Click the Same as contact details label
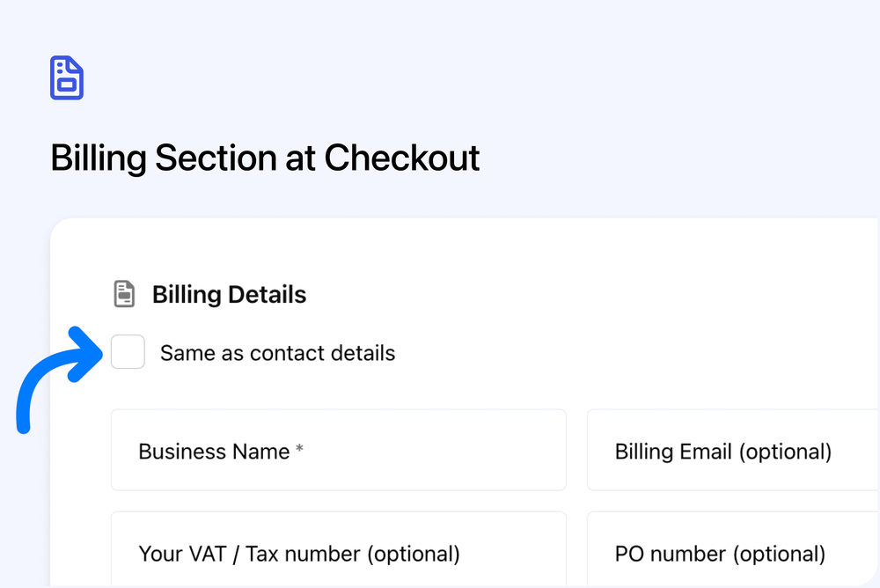Screen dimensions: 880x588 coord(276,352)
